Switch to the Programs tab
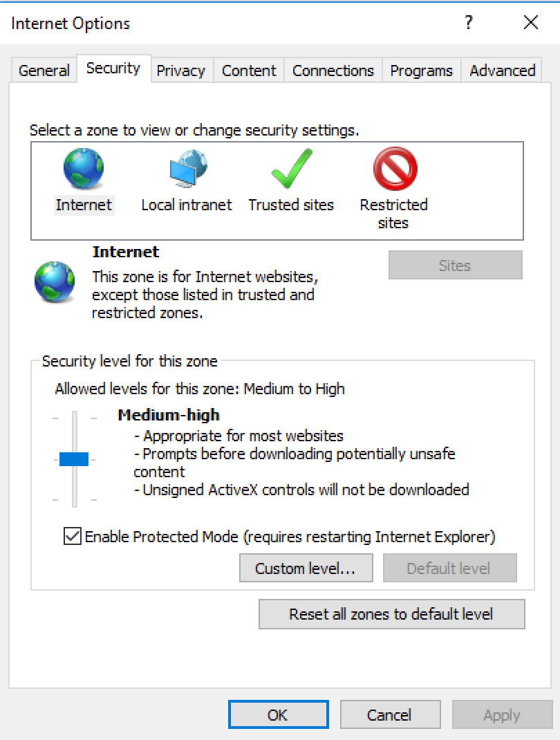560x740 pixels. (421, 71)
